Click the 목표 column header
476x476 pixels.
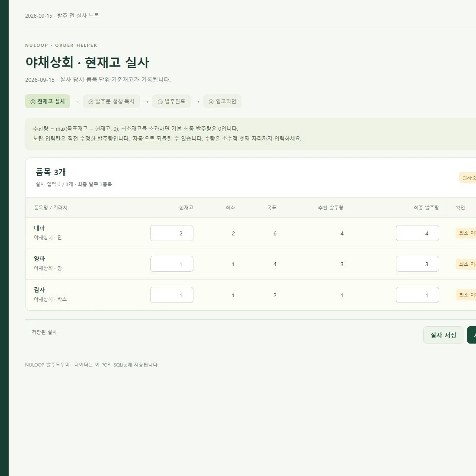click(272, 208)
